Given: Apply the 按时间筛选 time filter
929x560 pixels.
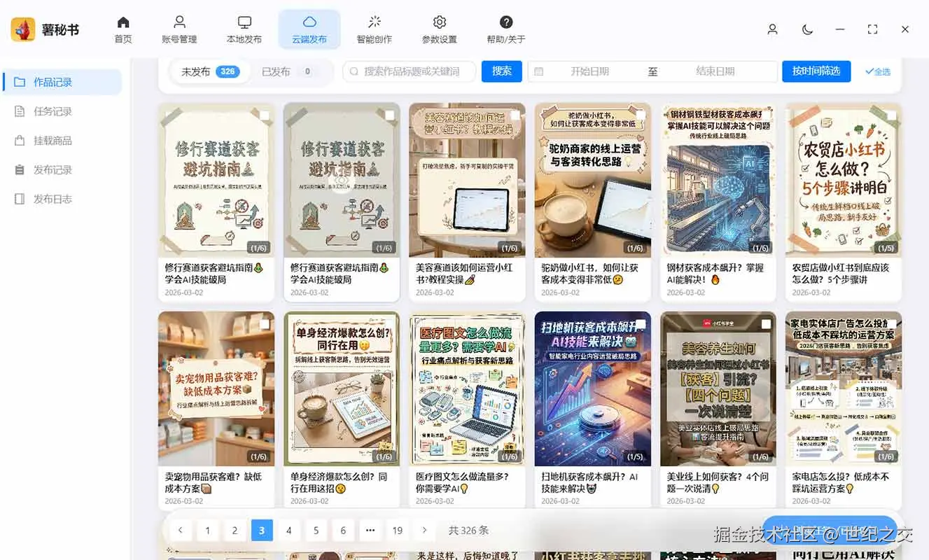Looking at the screenshot, I should click(x=816, y=71).
